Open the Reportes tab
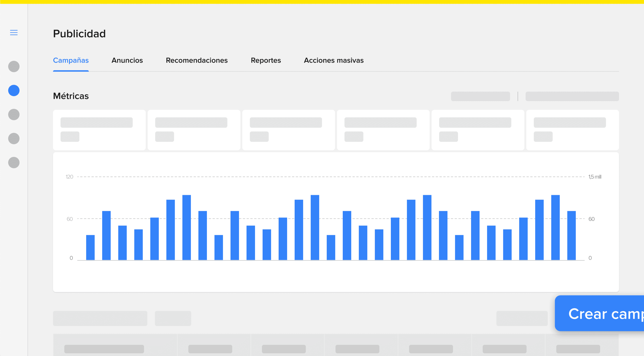Screen dimensions: 644x356 [x=266, y=60]
